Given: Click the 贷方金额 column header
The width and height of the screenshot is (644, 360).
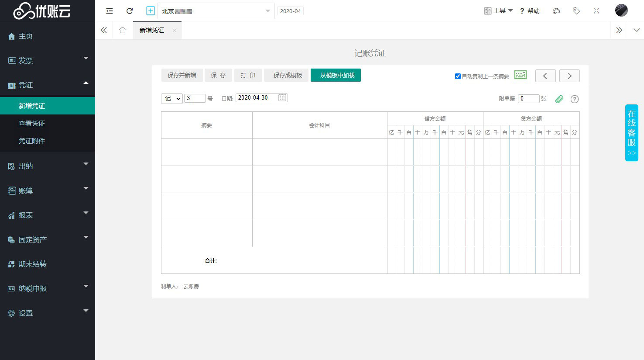Looking at the screenshot, I should [x=531, y=118].
